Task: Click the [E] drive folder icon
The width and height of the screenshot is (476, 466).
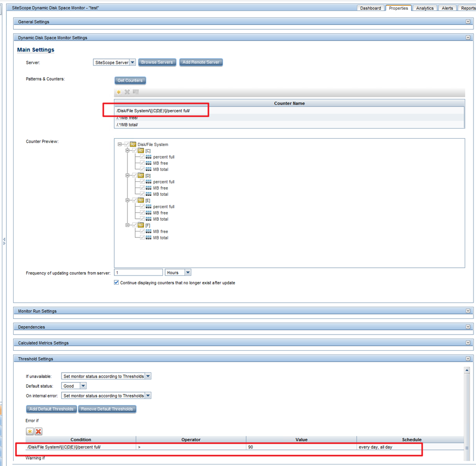Action: [x=141, y=200]
